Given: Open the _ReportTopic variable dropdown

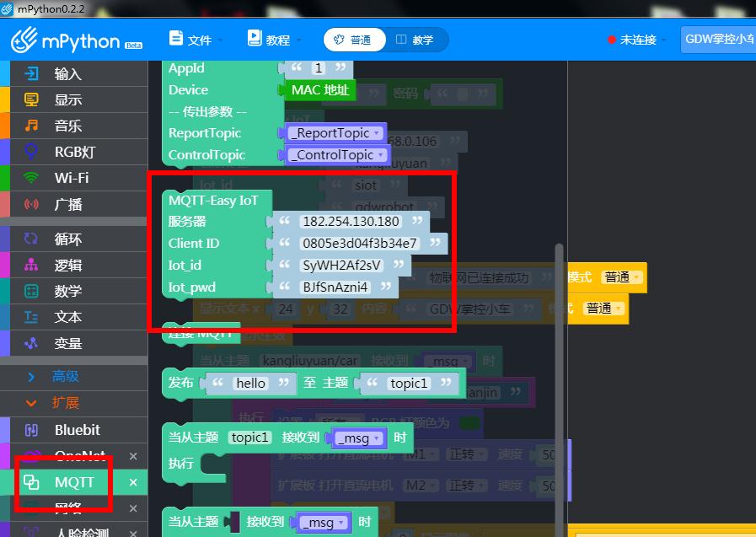Looking at the screenshot, I should click(336, 133).
